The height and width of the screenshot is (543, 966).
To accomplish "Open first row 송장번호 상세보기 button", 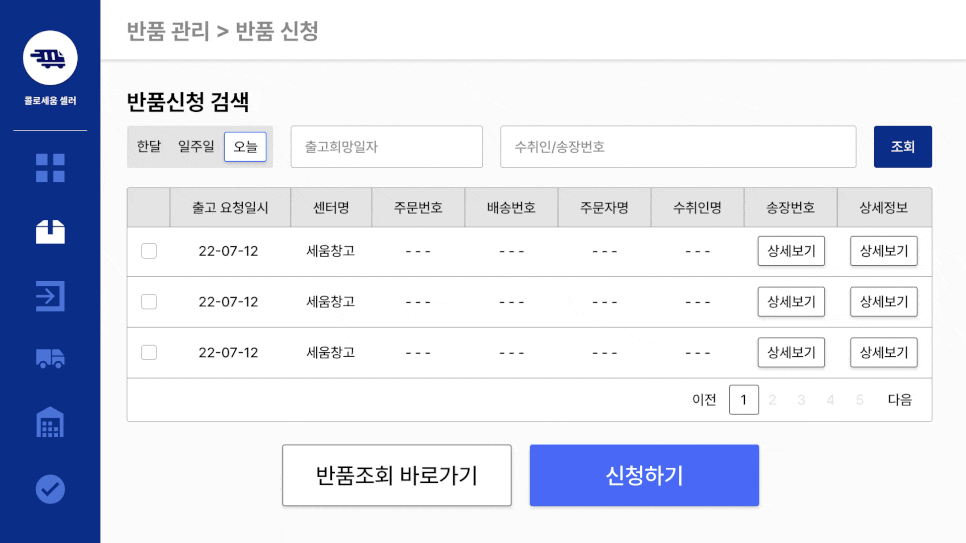I will tap(791, 251).
